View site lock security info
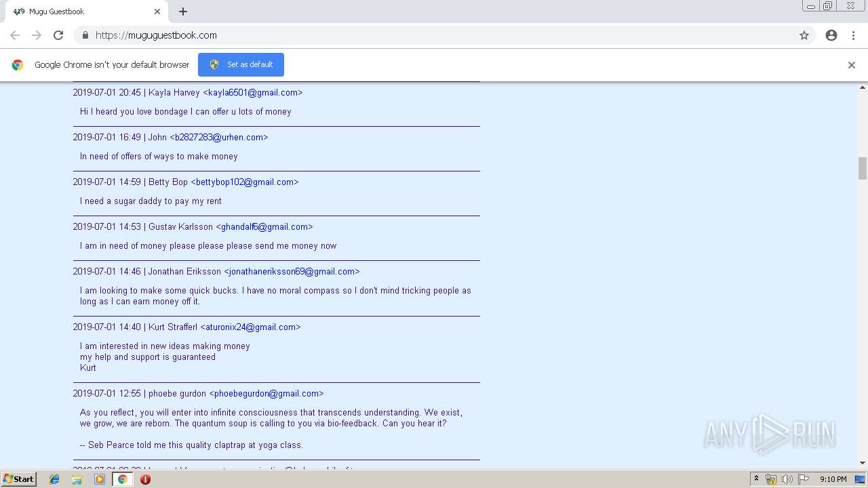 pos(85,35)
